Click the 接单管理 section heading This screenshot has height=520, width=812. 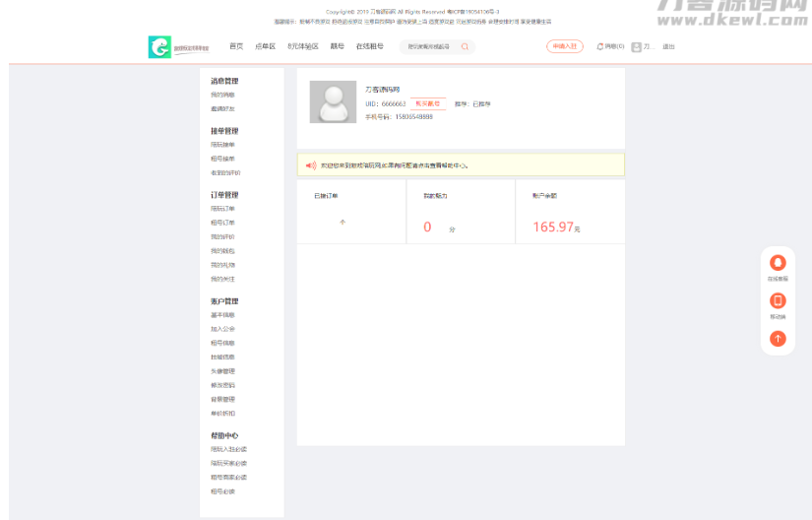[224, 131]
